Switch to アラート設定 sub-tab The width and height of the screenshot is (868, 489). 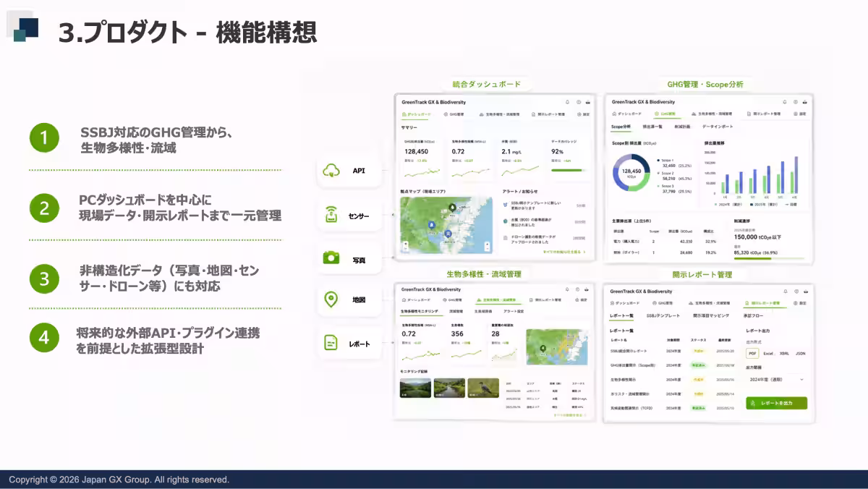click(514, 311)
